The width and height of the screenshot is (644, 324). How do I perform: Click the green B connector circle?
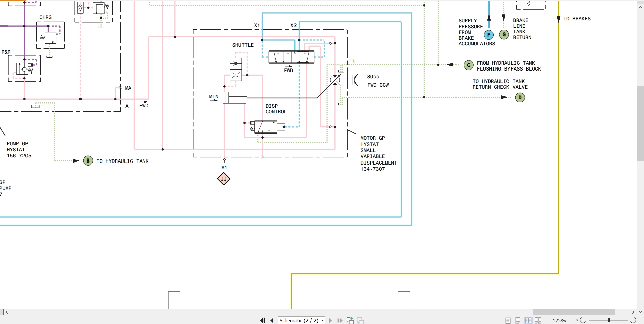pyautogui.click(x=88, y=161)
